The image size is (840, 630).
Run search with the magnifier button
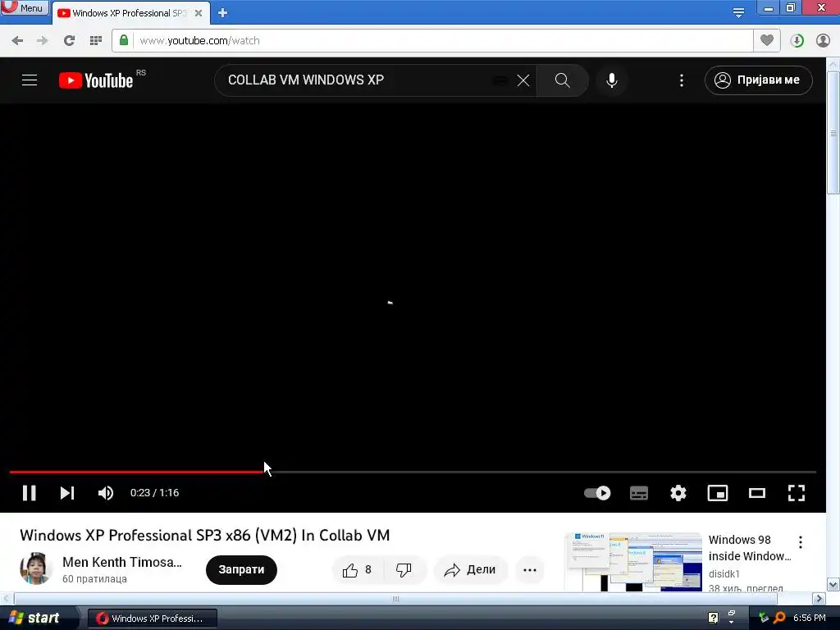563,80
